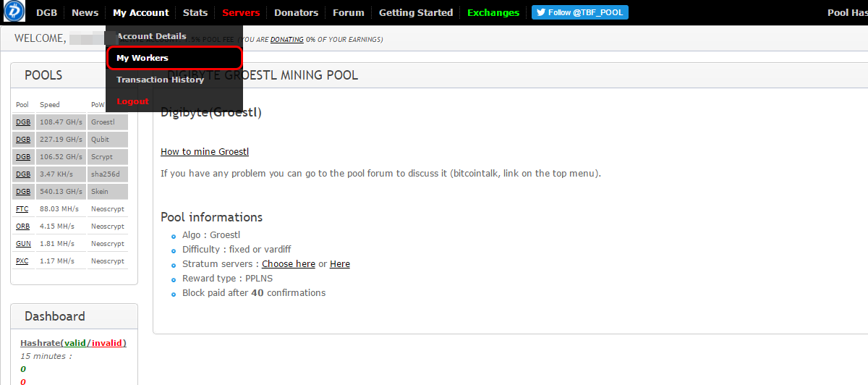Screen dimensions: 868x385
Task: Click the Qubit PoW cell
Action: 108,140
